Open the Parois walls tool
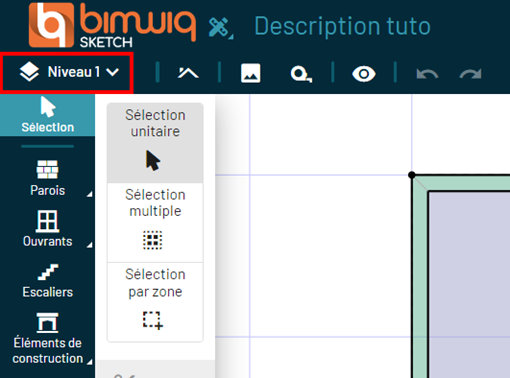510x378 pixels. (47, 178)
